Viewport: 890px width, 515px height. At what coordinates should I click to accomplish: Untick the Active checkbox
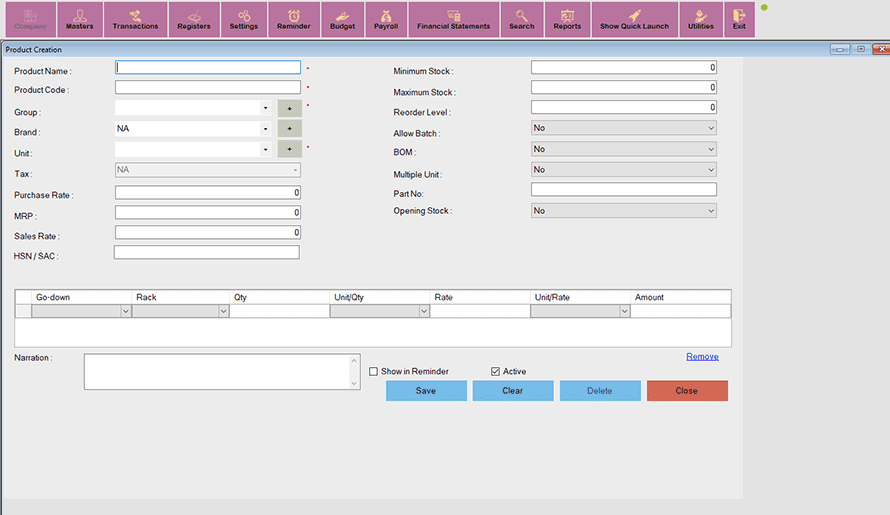pos(496,371)
